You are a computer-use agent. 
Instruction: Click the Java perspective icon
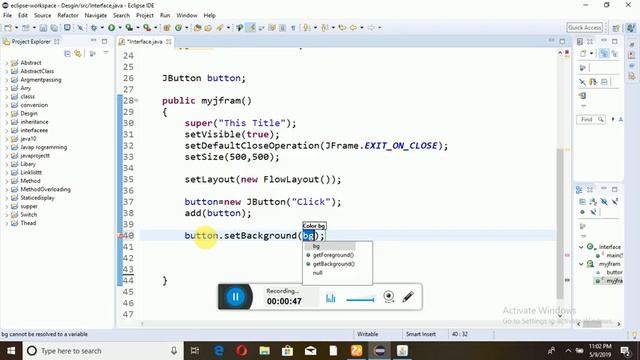point(631,28)
